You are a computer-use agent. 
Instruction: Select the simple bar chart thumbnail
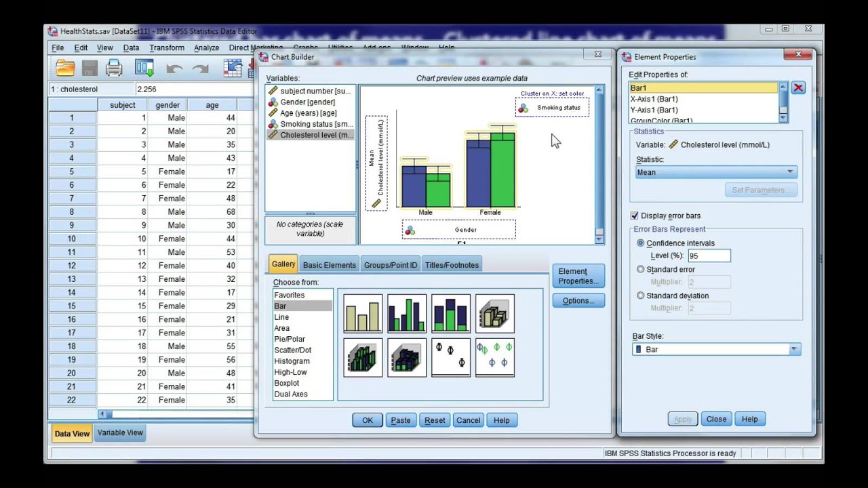click(363, 314)
